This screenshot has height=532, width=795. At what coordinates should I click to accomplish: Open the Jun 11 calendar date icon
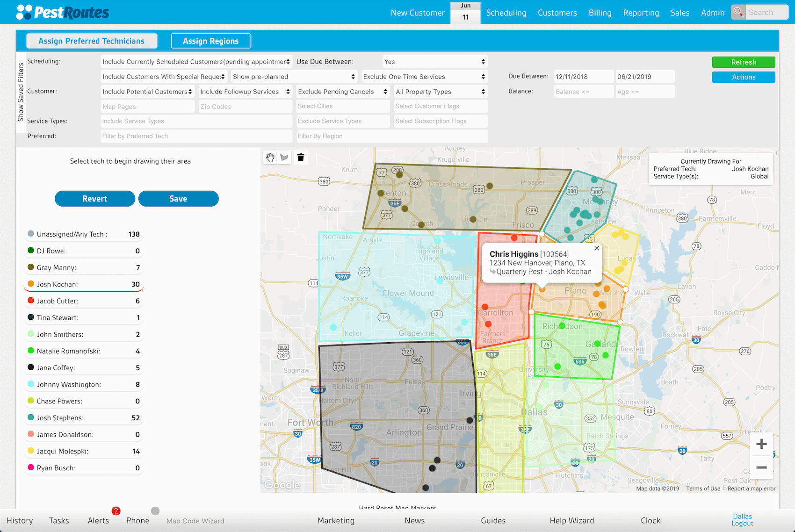465,13
